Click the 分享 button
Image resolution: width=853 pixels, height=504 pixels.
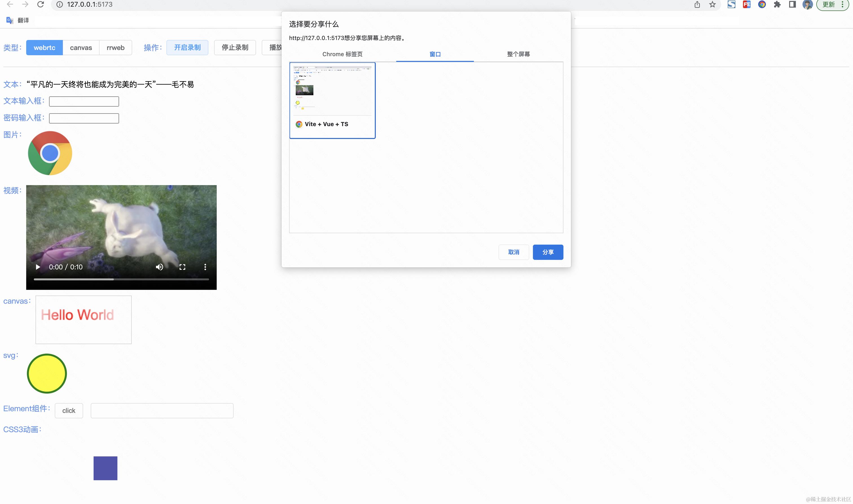(548, 252)
